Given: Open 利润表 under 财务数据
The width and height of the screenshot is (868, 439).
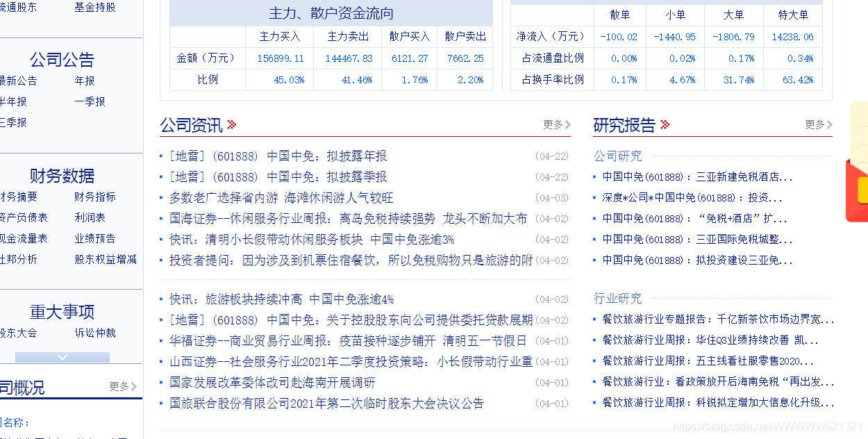Looking at the screenshot, I should [90, 217].
